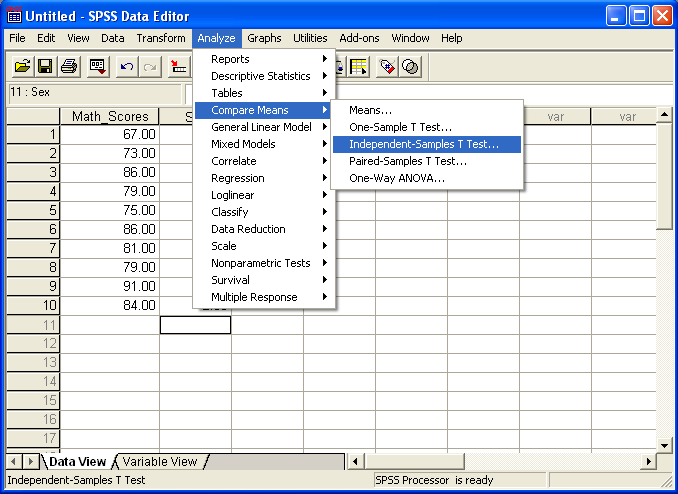Click the cell containing 73.00
This screenshot has width=678, height=494.
(109, 153)
